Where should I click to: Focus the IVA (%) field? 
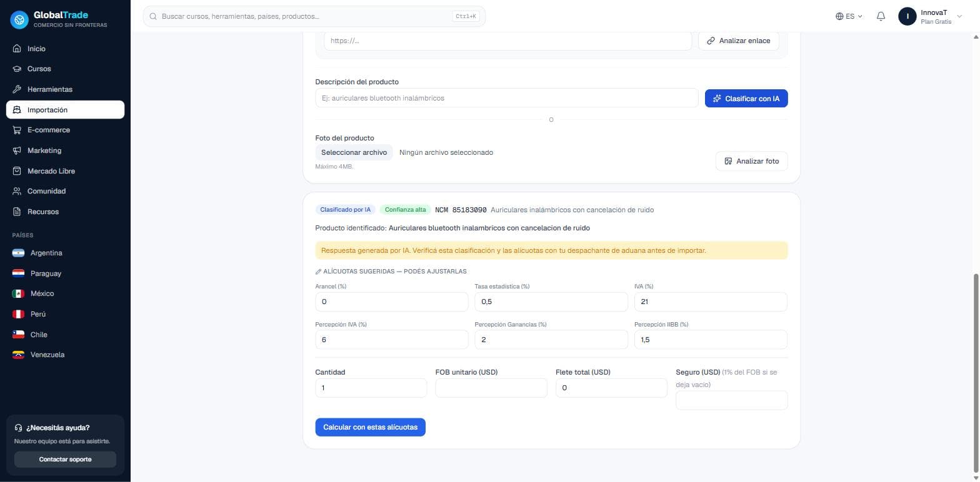[x=711, y=302]
